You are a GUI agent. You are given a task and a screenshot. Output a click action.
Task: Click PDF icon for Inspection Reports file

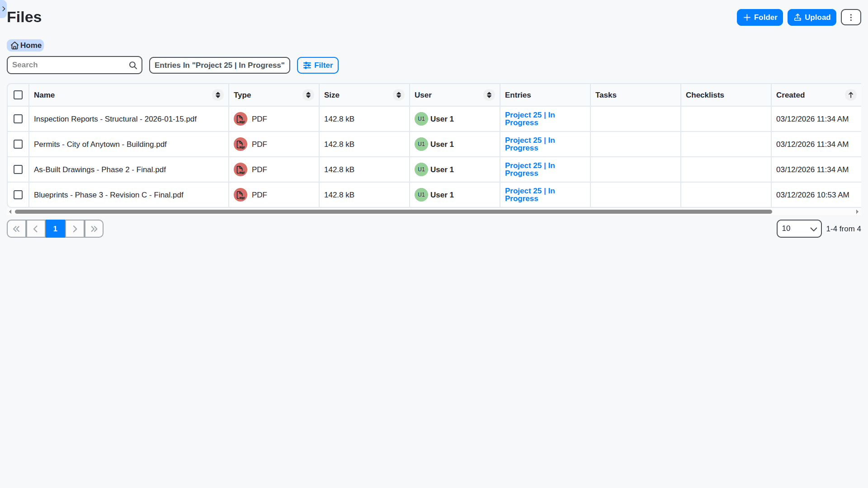[241, 119]
